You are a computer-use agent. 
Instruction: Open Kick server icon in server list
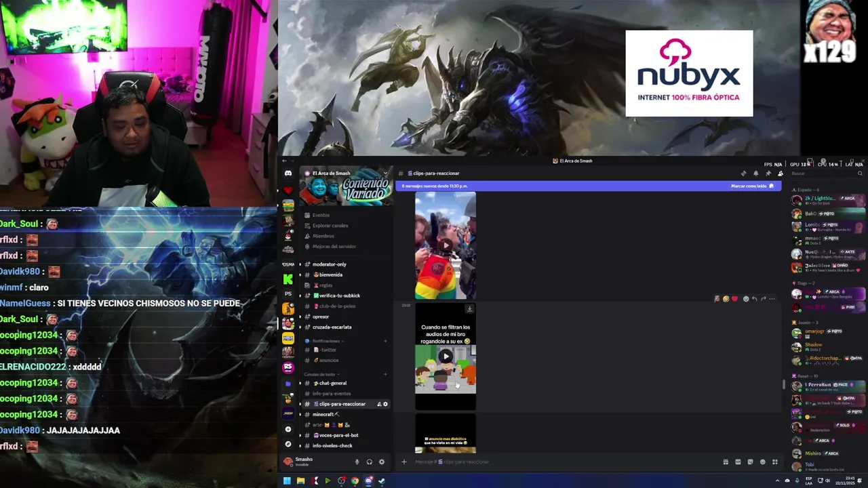(x=288, y=279)
